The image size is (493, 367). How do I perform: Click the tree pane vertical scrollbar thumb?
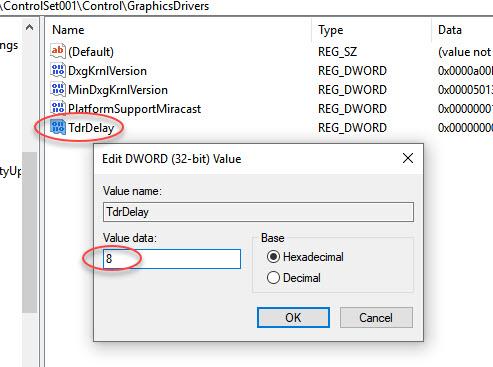(x=29, y=232)
